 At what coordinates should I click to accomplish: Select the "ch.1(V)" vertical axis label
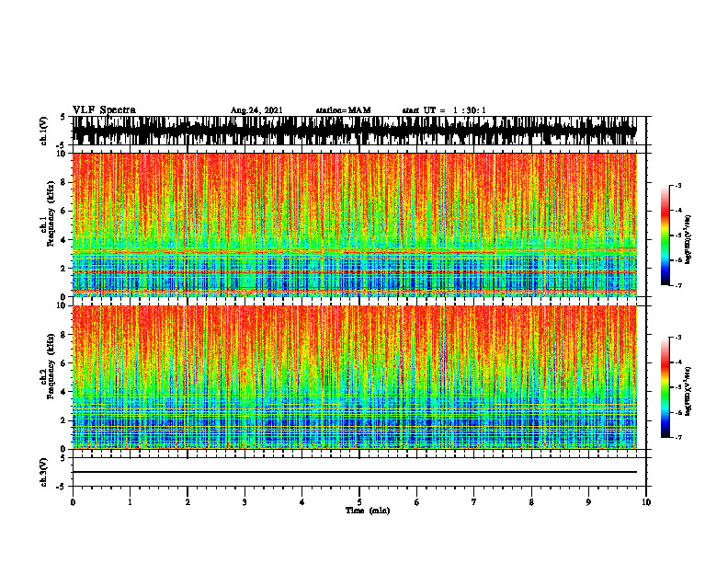click(44, 131)
